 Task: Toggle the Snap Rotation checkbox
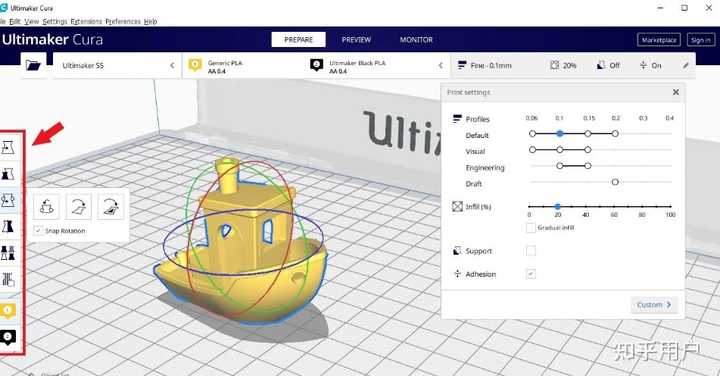(39, 230)
